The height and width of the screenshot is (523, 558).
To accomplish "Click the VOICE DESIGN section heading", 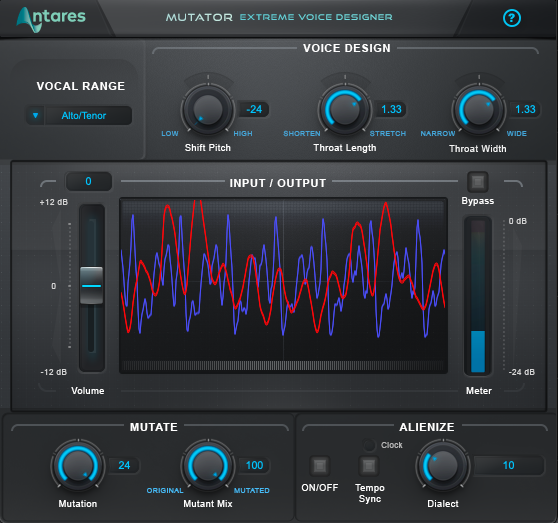I will pos(347,48).
